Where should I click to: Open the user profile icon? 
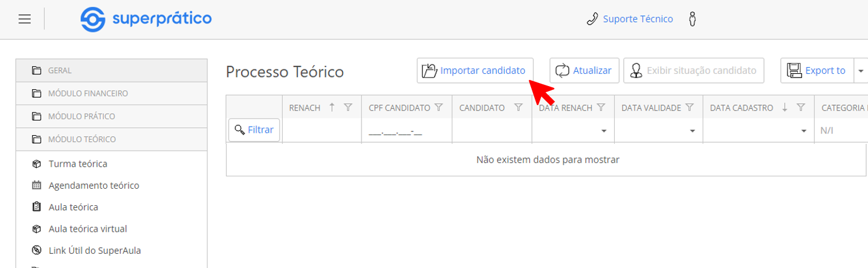(693, 19)
